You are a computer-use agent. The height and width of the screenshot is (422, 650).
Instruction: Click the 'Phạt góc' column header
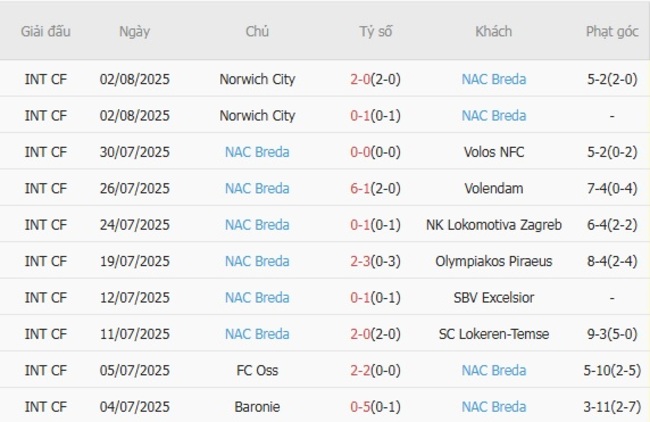tap(611, 31)
